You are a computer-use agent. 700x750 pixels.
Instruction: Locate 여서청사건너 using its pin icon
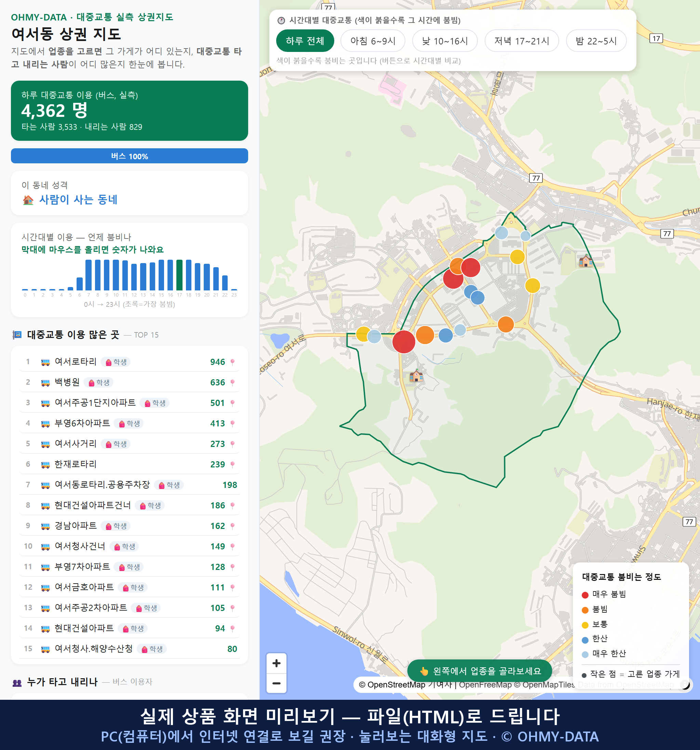pos(232,546)
